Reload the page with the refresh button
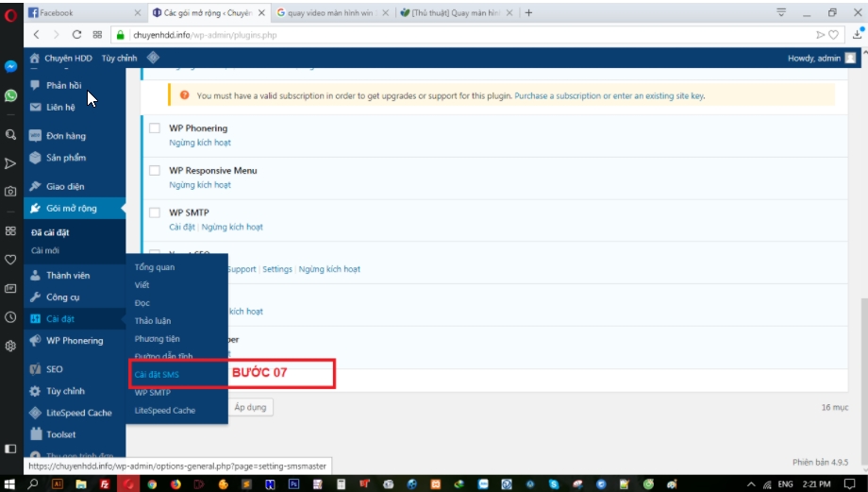Screen dimensions: 868x492 (77, 35)
